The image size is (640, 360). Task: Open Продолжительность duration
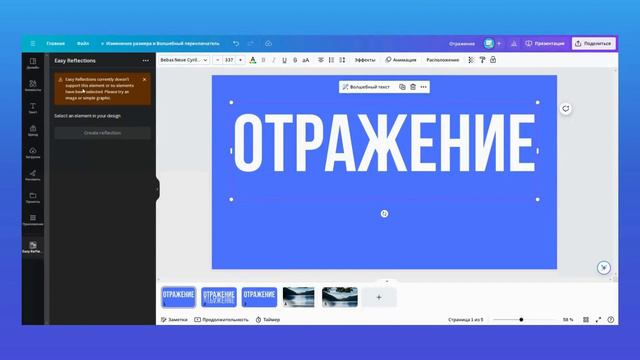221,320
